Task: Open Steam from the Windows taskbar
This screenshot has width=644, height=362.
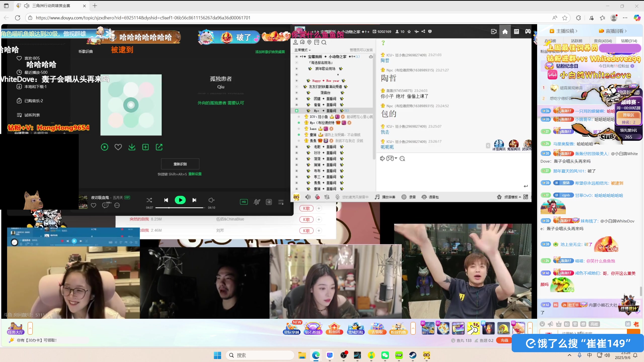Action: click(x=413, y=355)
